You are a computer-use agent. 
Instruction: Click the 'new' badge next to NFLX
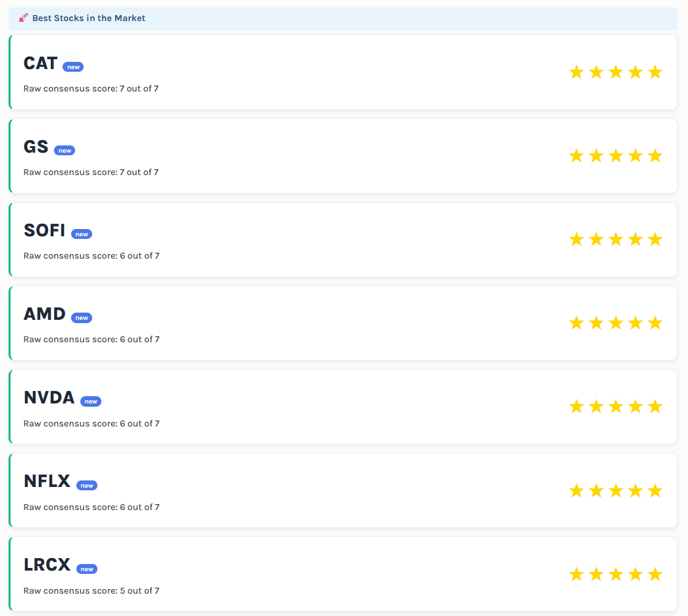point(87,485)
